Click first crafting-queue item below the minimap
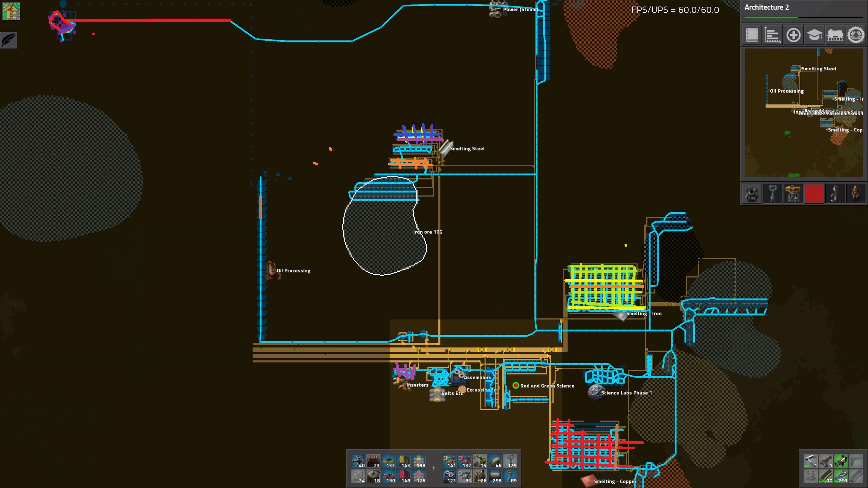 pyautogui.click(x=752, y=194)
